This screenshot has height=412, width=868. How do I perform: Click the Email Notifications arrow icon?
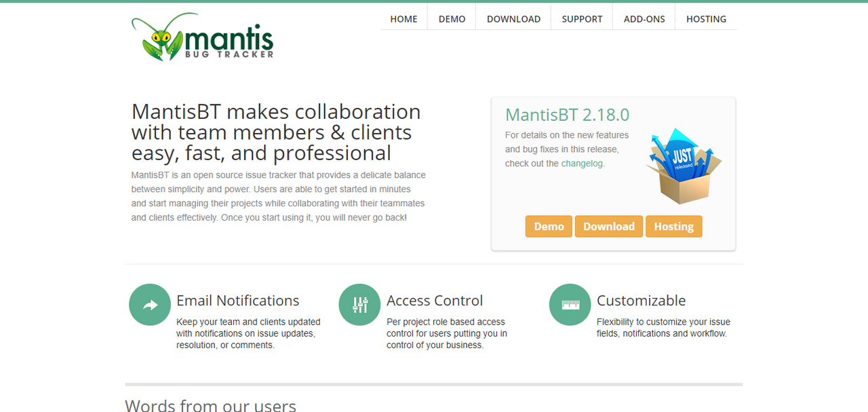click(x=150, y=305)
